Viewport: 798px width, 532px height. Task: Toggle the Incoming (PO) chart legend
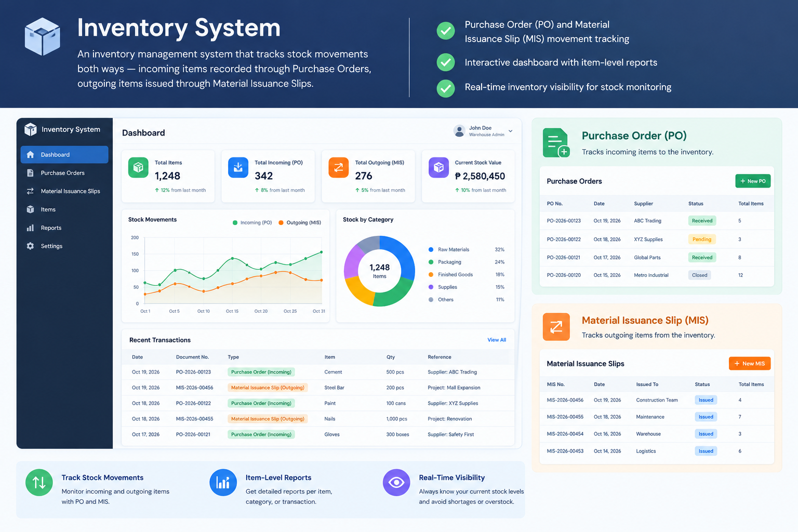[252, 222]
